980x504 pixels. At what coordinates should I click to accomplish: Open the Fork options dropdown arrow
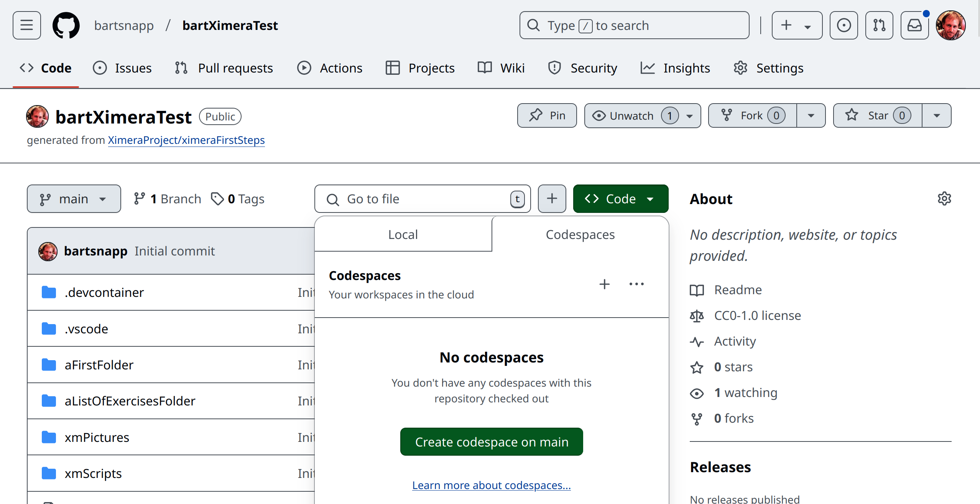coord(811,115)
